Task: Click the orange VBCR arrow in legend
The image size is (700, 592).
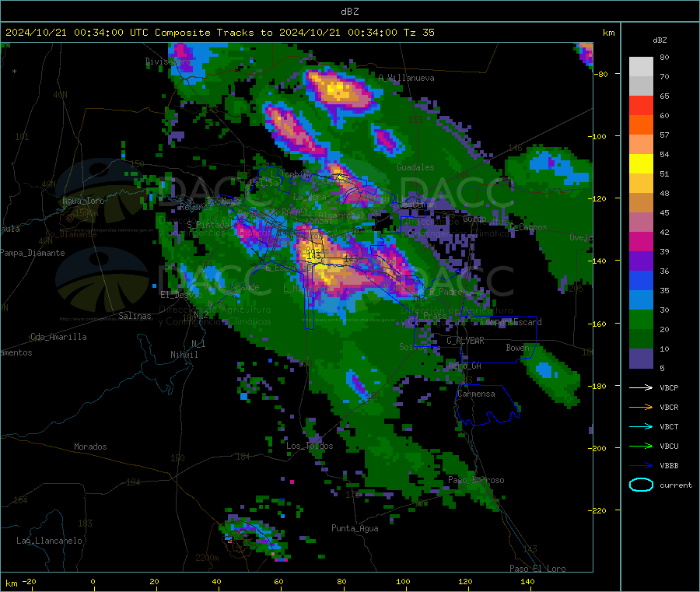Action: click(641, 407)
